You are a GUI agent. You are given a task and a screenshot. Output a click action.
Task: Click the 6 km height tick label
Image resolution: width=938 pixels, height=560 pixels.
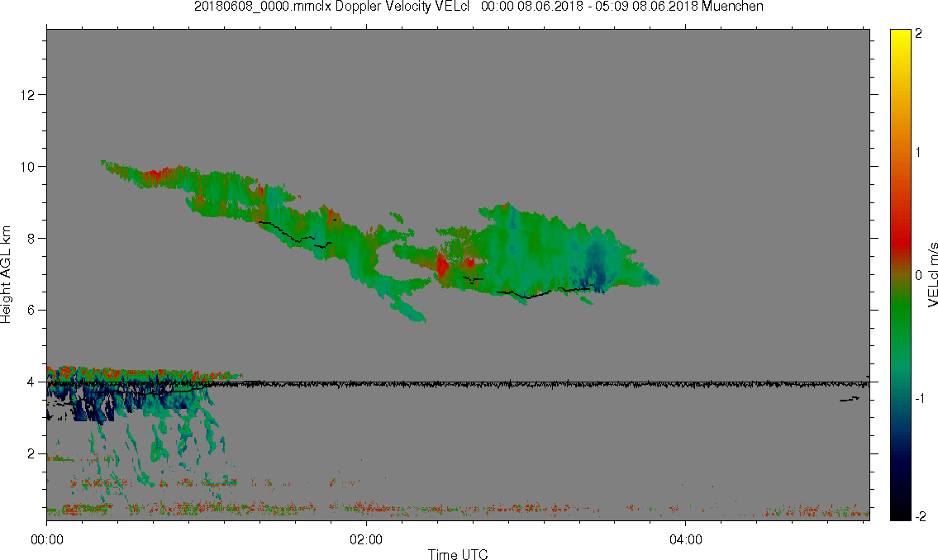pos(31,311)
